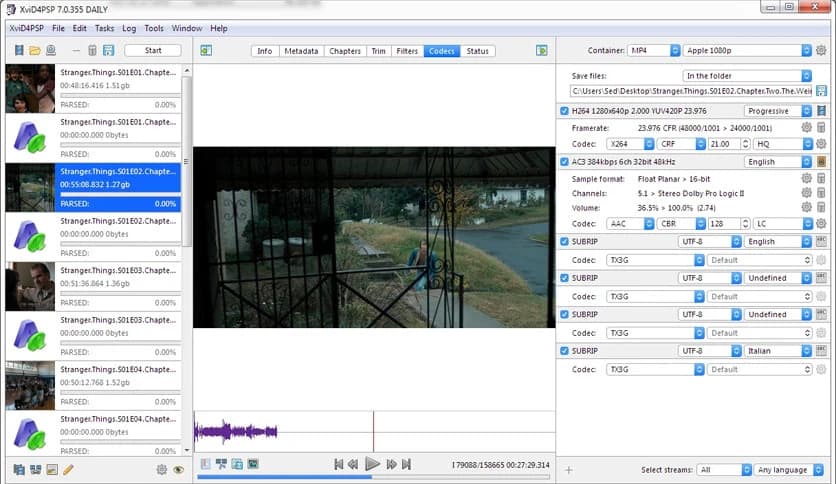Viewport: 836px width, 484px height.
Task: Open the CRF rate mode dropdown
Action: 681,144
